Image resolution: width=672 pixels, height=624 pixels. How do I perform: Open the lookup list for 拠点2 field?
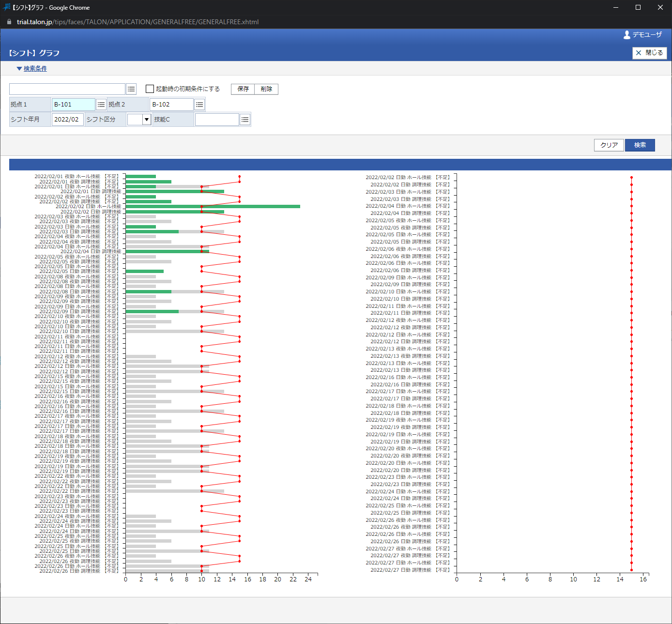click(x=199, y=105)
